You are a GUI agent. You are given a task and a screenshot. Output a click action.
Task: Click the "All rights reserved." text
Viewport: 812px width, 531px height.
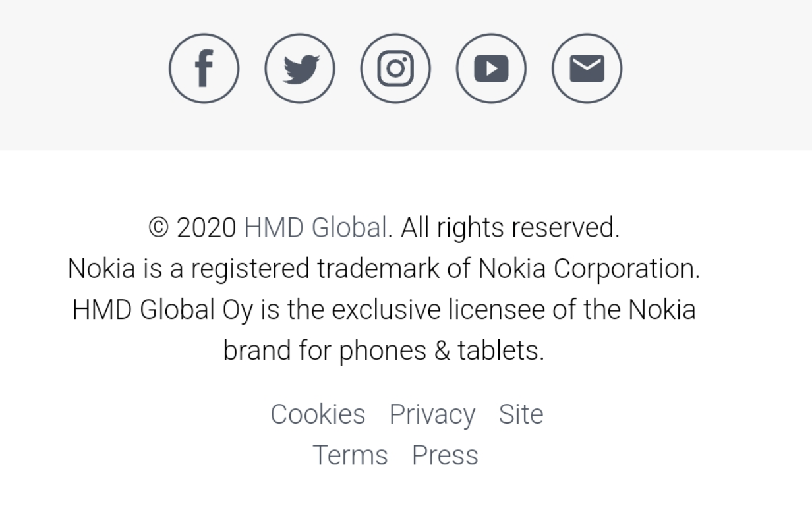coord(509,228)
